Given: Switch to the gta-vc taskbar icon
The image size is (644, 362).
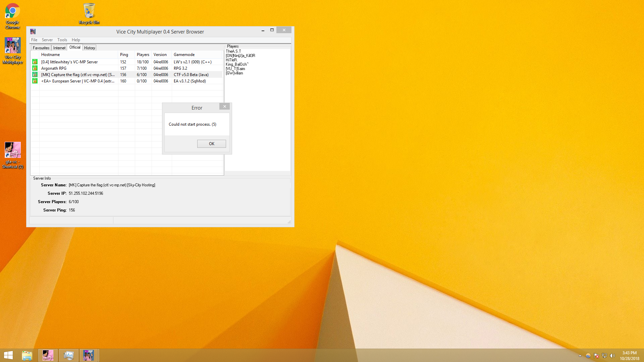Looking at the screenshot, I should click(48, 355).
